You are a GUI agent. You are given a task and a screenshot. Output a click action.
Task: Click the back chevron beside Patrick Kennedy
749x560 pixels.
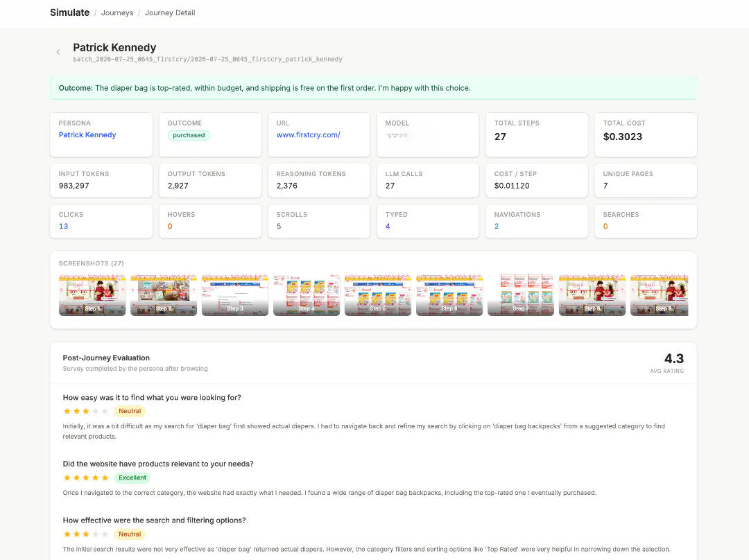[58, 52]
